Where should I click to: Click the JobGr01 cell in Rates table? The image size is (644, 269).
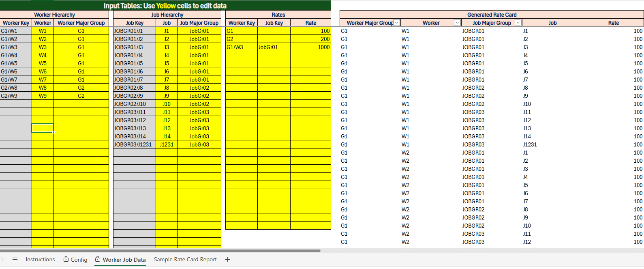[274, 47]
